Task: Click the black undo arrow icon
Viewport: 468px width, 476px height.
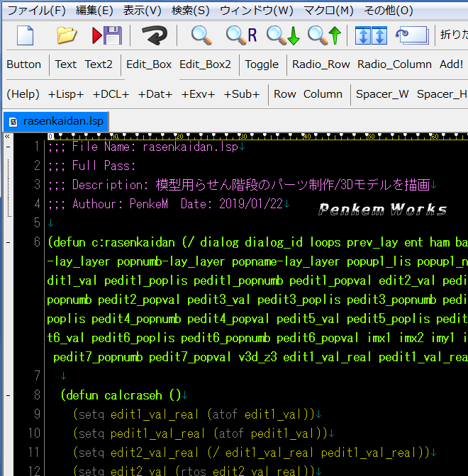Action: (x=155, y=35)
